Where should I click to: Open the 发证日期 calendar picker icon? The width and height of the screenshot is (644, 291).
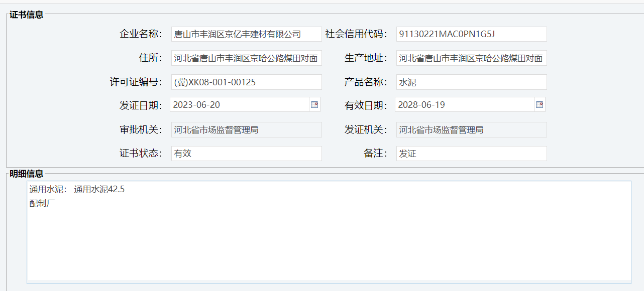click(x=314, y=105)
